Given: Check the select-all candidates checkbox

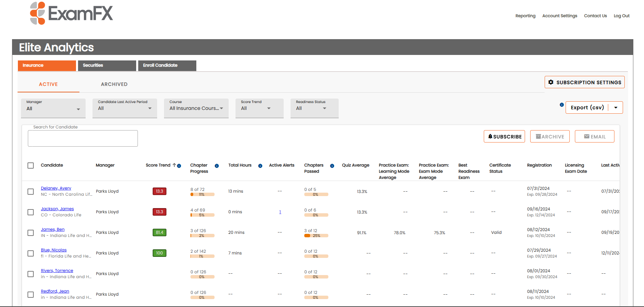Looking at the screenshot, I should (31, 166).
